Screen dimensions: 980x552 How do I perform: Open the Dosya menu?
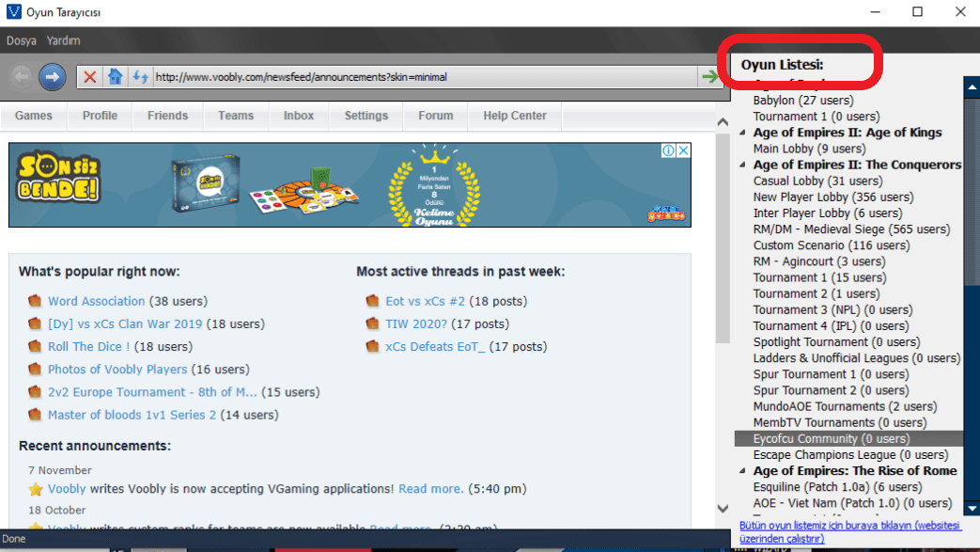[22, 40]
